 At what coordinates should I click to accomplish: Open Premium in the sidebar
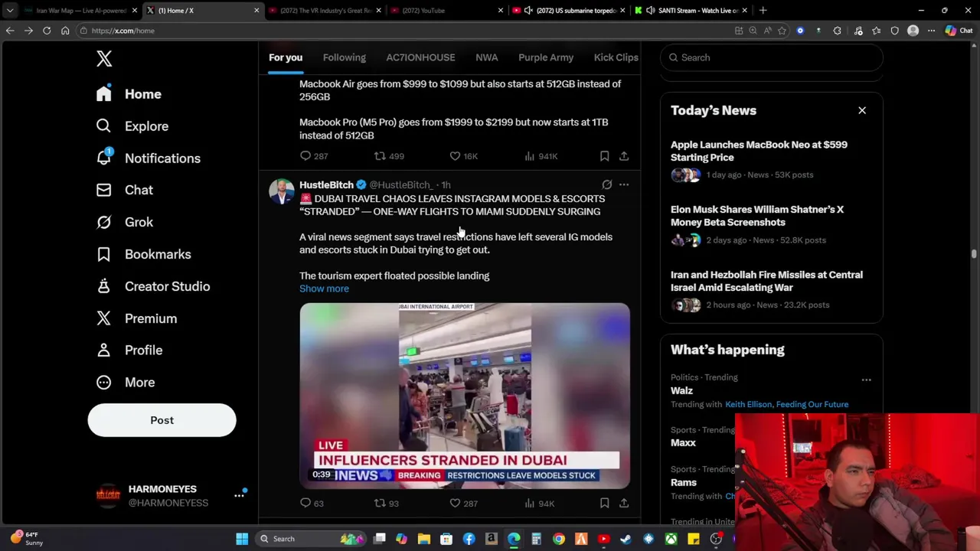(x=136, y=318)
